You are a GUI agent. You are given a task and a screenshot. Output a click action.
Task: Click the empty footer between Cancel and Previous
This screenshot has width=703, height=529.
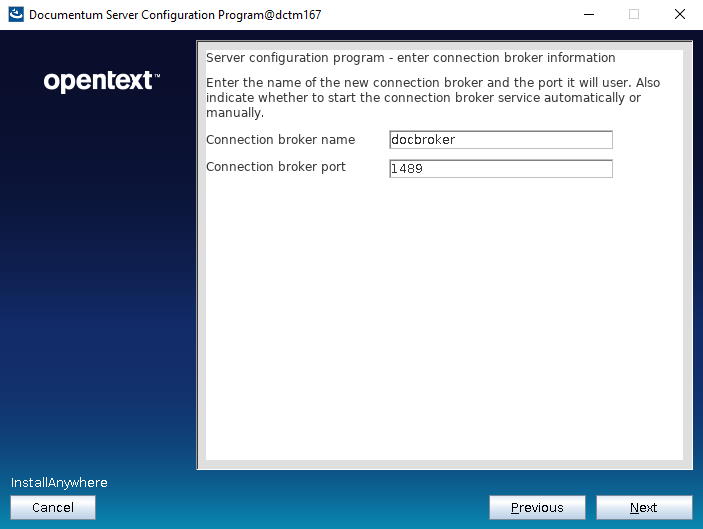(290, 508)
